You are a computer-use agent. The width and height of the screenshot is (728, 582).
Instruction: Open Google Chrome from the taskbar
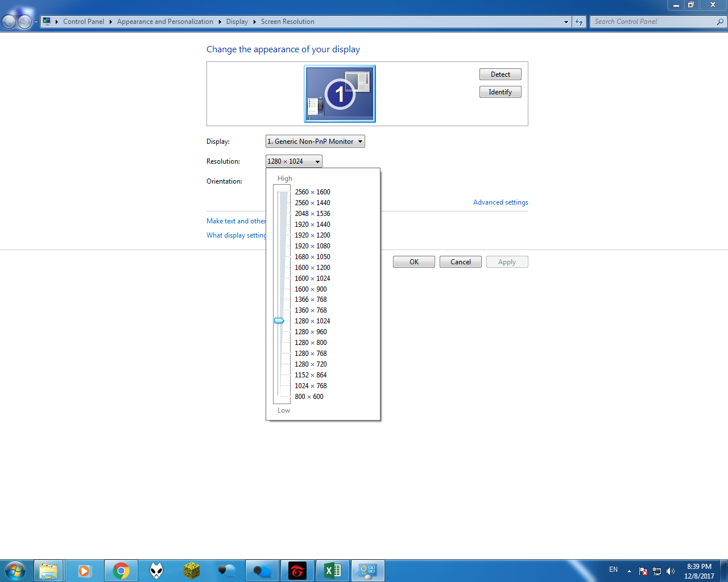pyautogui.click(x=121, y=571)
